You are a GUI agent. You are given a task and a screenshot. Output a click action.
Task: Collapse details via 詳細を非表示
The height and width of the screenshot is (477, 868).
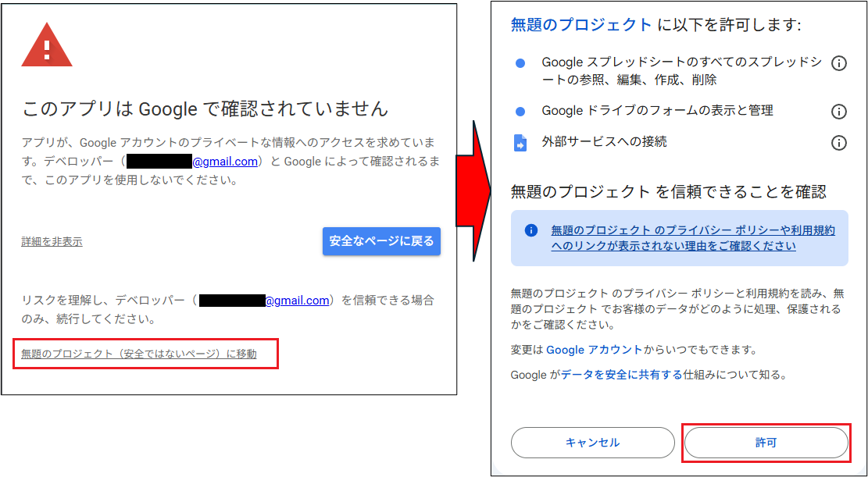pyautogui.click(x=52, y=242)
